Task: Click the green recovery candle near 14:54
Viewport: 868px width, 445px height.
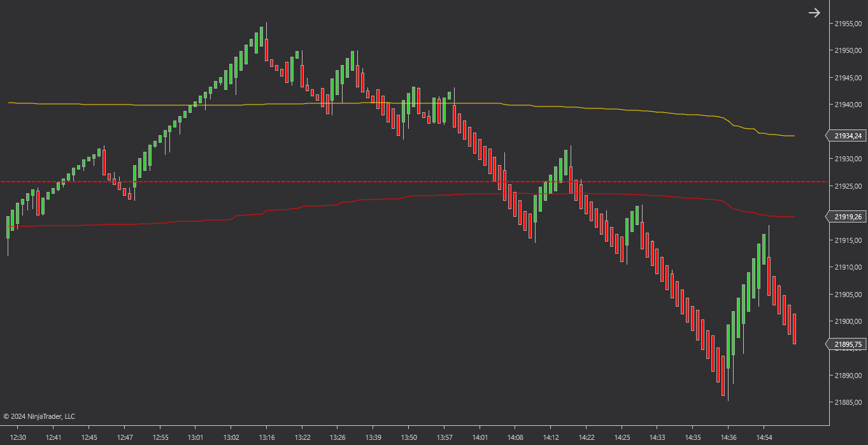Action: click(763, 249)
